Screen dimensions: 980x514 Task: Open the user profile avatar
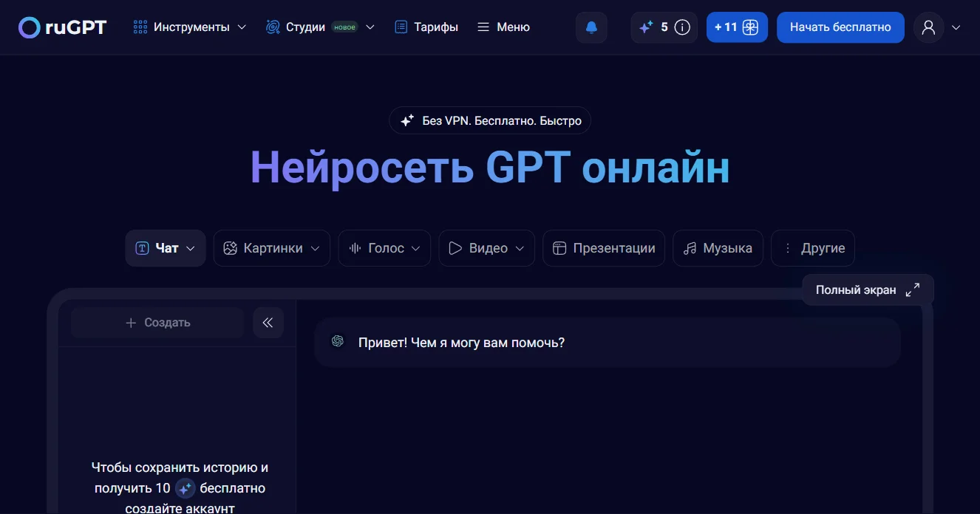(929, 27)
